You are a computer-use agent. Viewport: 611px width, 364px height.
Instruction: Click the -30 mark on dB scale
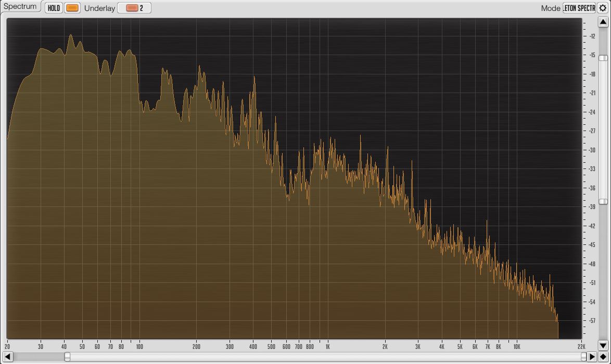pos(592,150)
